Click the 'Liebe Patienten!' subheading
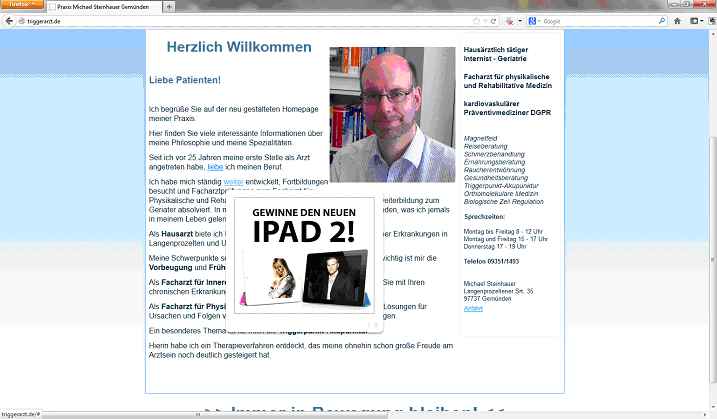The image size is (717, 419). (185, 80)
